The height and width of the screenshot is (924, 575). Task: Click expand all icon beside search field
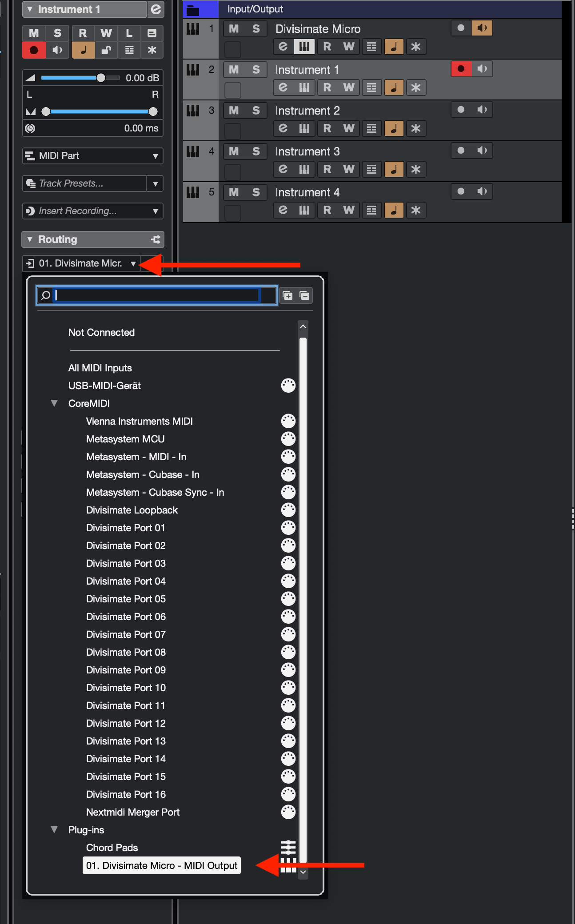[287, 296]
